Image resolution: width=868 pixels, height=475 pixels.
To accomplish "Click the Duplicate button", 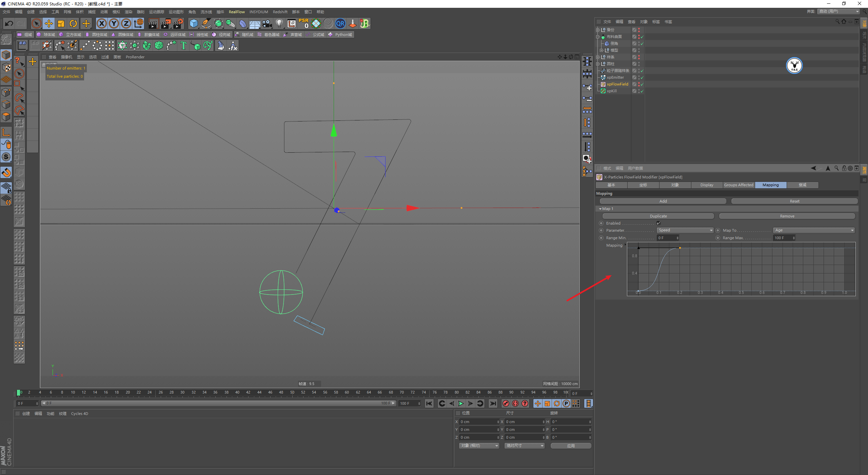I will (658, 216).
